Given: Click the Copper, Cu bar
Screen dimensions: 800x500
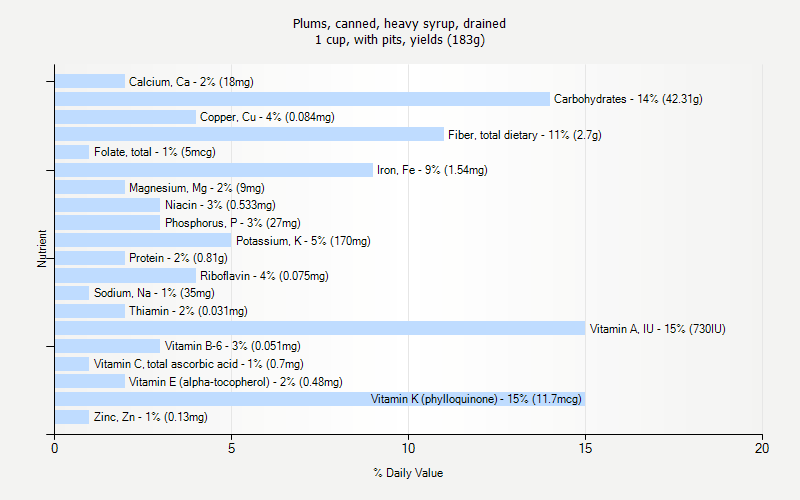Looking at the screenshot, I should tap(126, 117).
